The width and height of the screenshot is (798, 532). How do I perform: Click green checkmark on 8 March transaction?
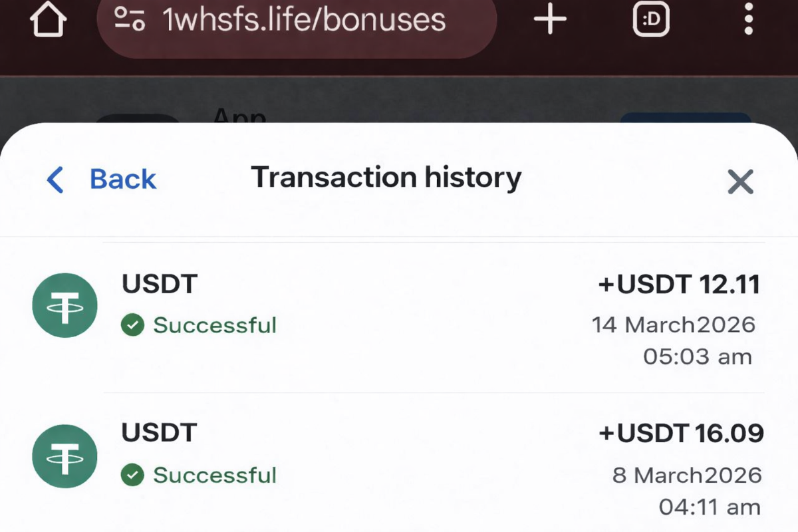point(133,475)
